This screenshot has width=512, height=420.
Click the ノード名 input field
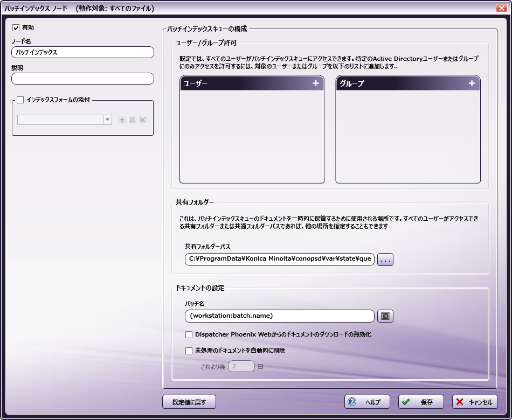point(82,52)
